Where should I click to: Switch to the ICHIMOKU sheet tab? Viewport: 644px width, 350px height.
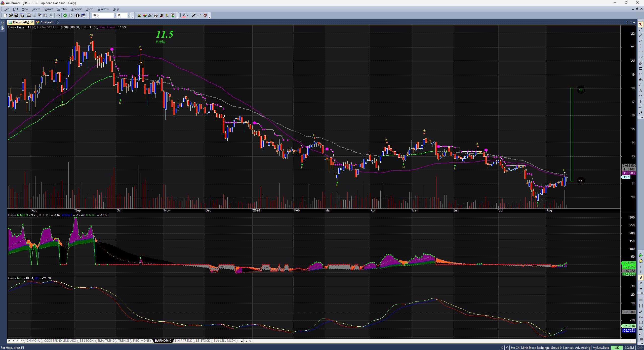click(x=33, y=341)
